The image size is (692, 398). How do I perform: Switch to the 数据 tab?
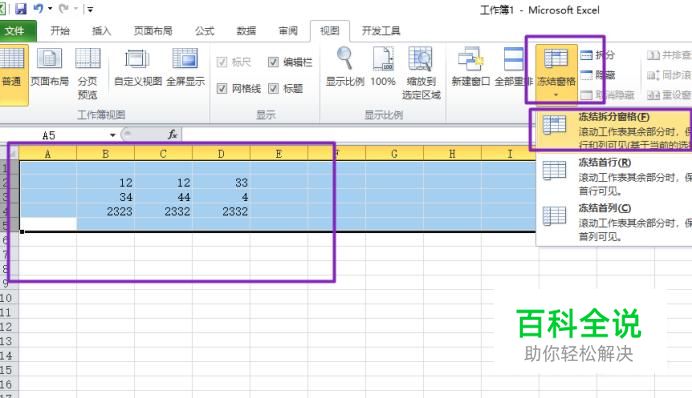pyautogui.click(x=246, y=31)
